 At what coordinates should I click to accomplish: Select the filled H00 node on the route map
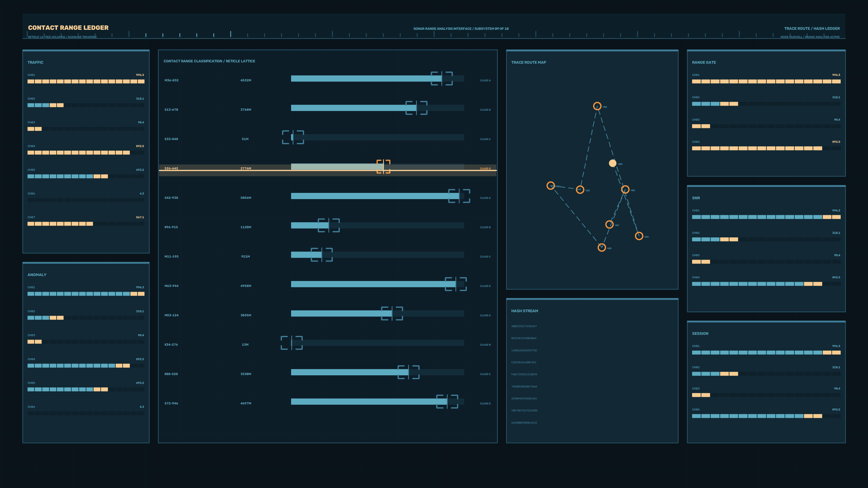pyautogui.click(x=613, y=163)
